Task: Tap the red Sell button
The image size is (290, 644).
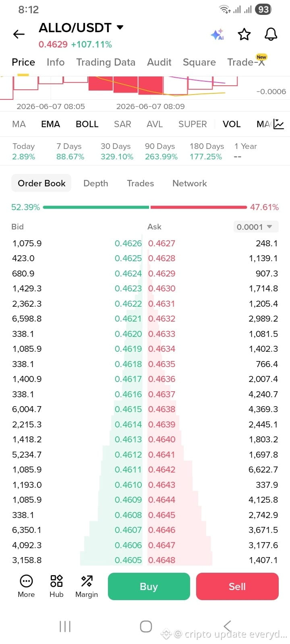Action: click(237, 586)
